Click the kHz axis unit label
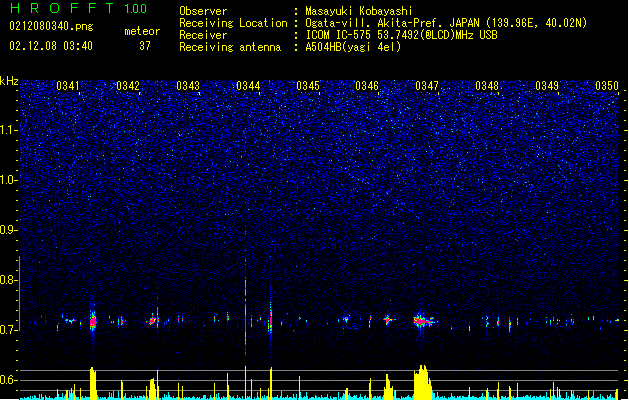 click(9, 81)
